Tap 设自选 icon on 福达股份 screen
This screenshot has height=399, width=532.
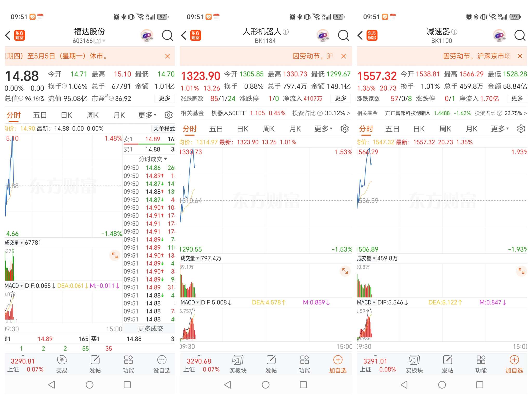162,364
